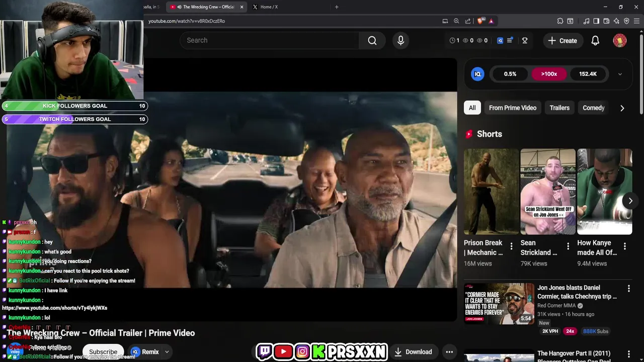Click the 0.5% vidIQ stat pill
Screen dimensions: 644x362
pos(510,74)
